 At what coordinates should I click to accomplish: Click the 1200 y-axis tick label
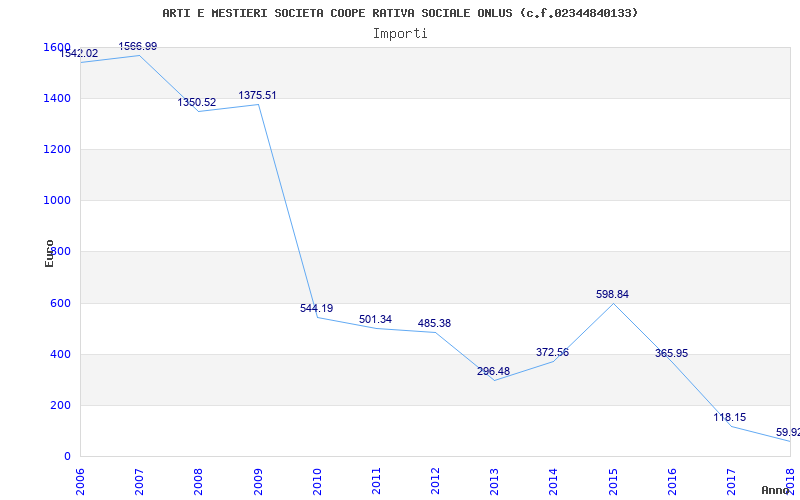click(57, 149)
